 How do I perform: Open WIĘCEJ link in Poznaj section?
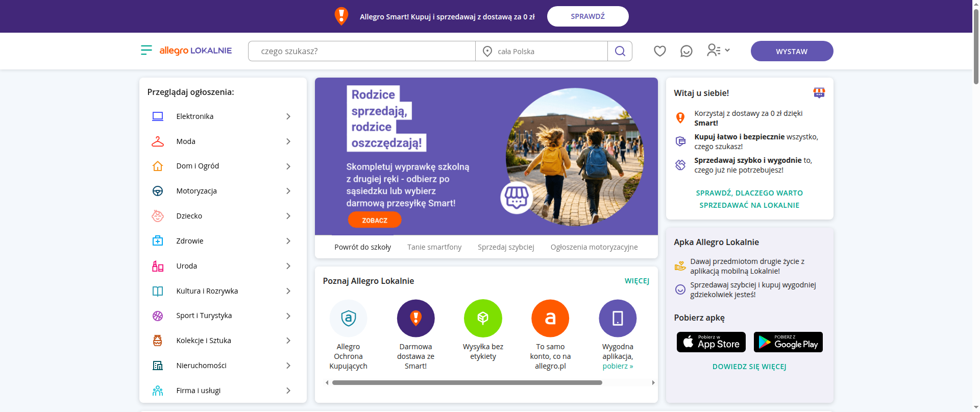point(637,281)
